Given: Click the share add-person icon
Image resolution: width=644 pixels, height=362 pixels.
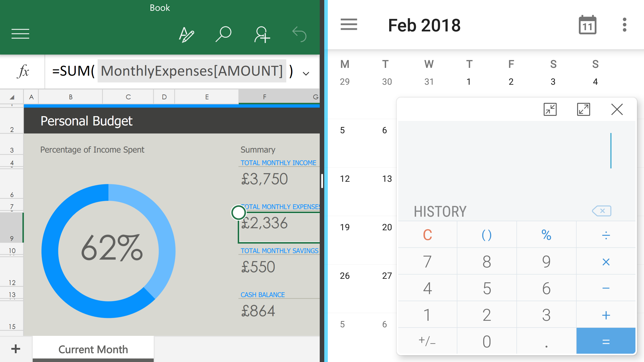Looking at the screenshot, I should tap(262, 34).
